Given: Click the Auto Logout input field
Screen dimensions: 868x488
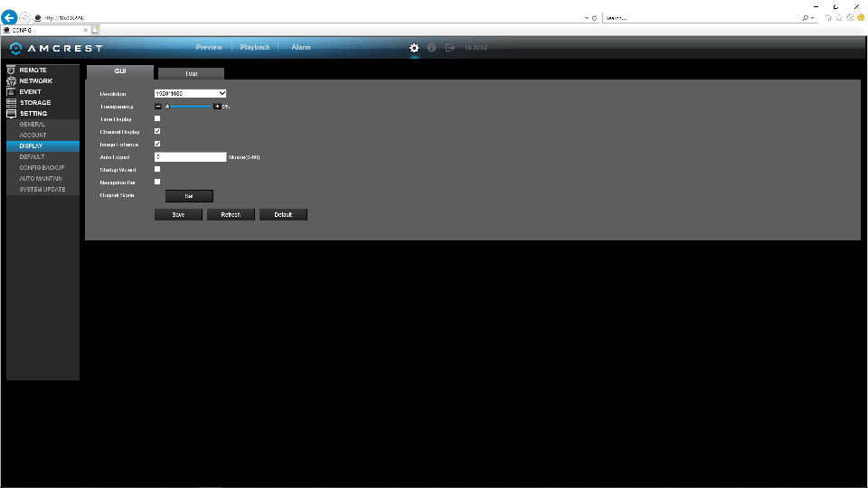Looking at the screenshot, I should (x=191, y=157).
